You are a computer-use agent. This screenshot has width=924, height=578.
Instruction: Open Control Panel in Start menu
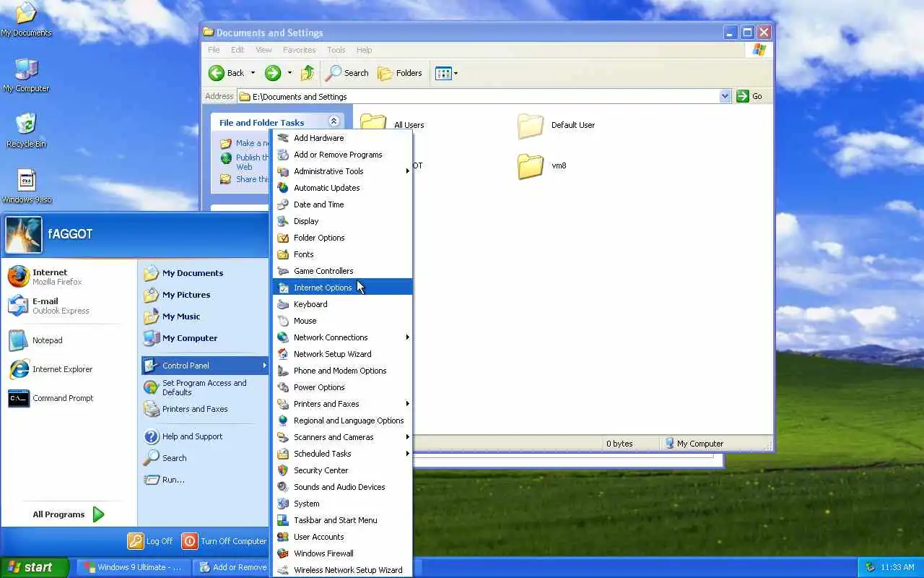pos(205,366)
